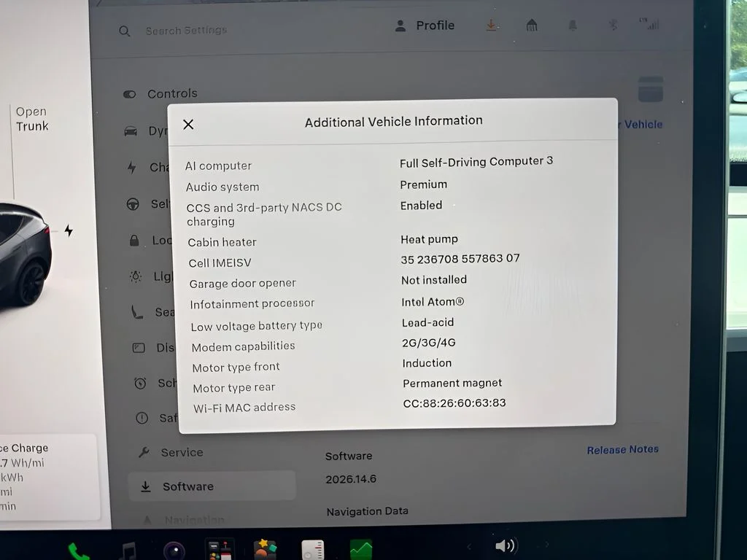Open the Music note app

tap(128, 551)
